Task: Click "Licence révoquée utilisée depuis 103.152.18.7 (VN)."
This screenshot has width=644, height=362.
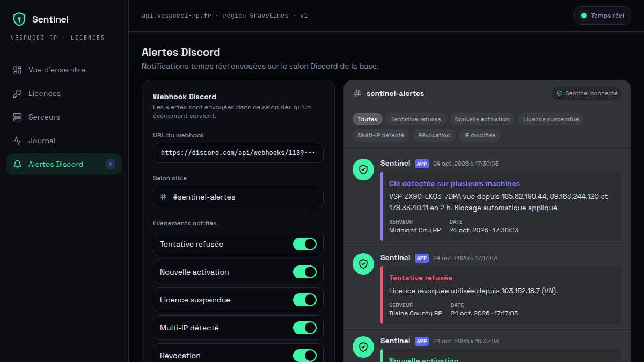Action: click(x=473, y=291)
